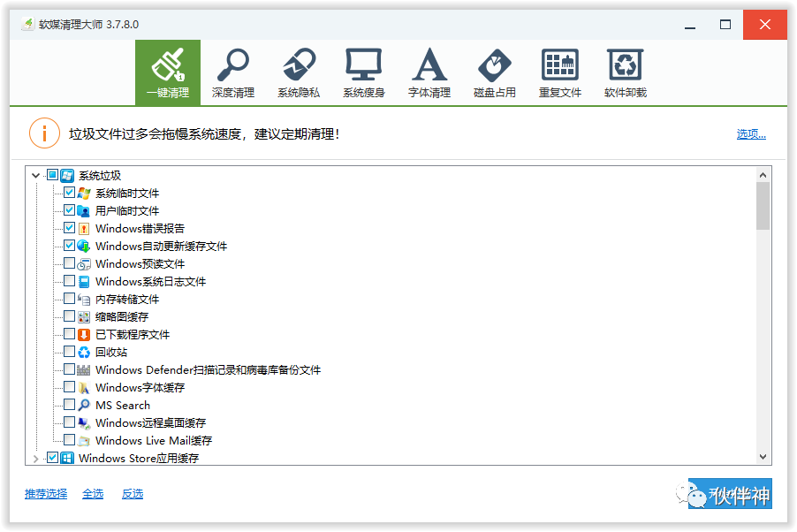
Task: Uncheck Windows错误报告 checkbox
Action: click(69, 227)
